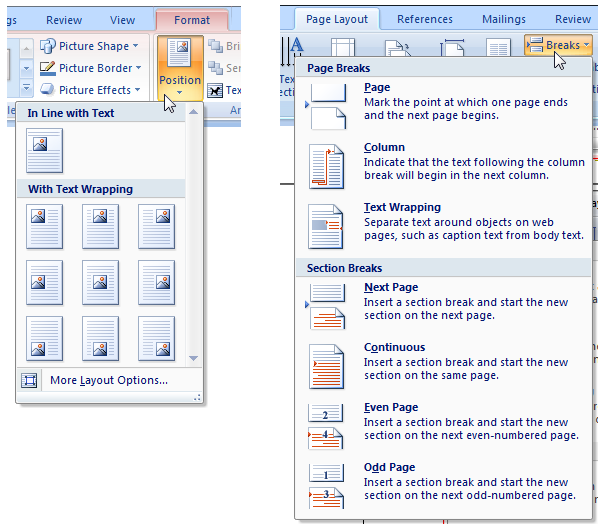Click the Picture Shape icon
The height and width of the screenshot is (524, 605).
(48, 46)
